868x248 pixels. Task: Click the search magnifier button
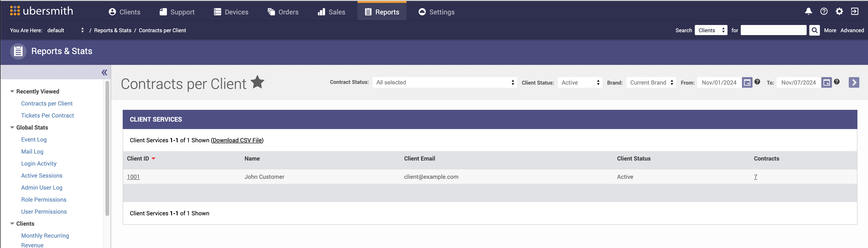click(x=814, y=30)
